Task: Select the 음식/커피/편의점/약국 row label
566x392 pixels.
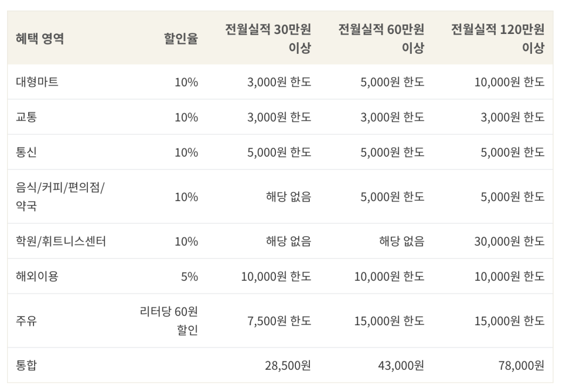Action: 60,197
